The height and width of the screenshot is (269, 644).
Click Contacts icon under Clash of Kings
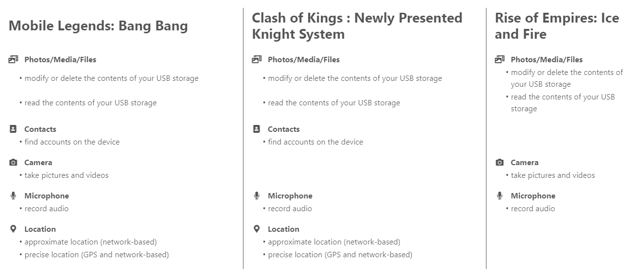tap(256, 129)
